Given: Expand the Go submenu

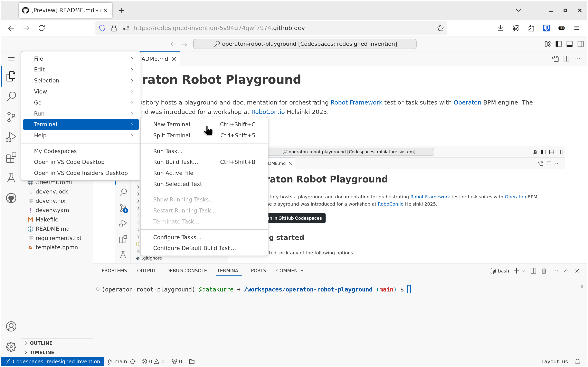Looking at the screenshot, I should coord(81,102).
